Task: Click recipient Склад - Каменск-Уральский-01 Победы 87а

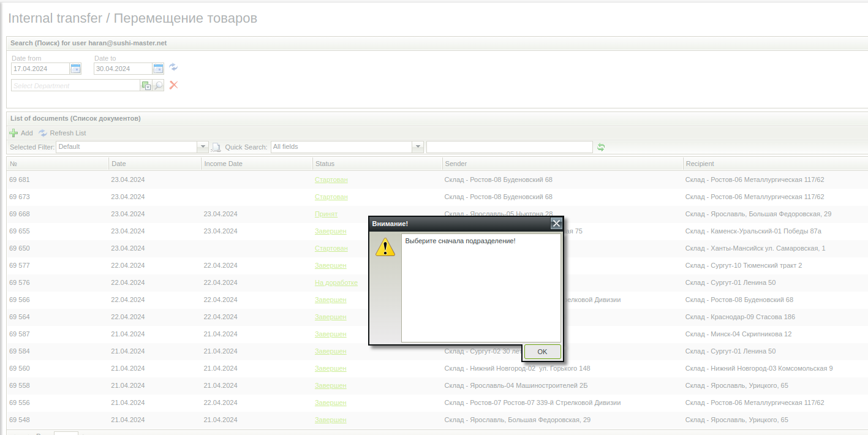Action: point(753,231)
